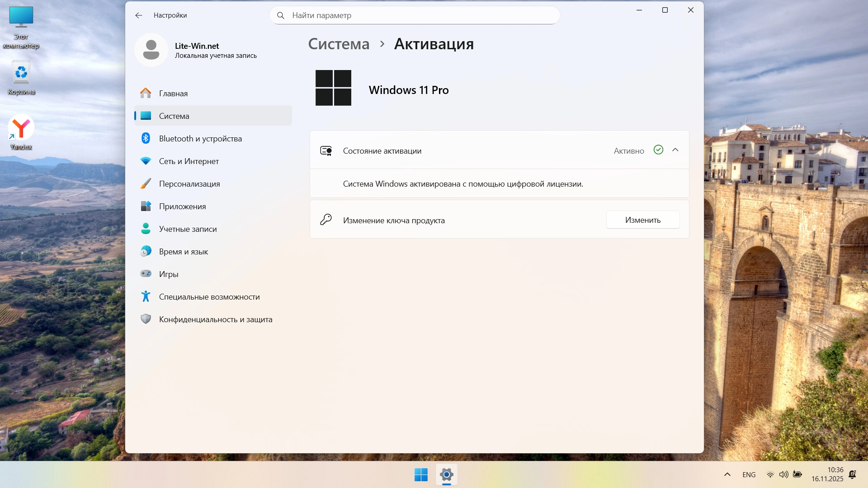Open Специальные возможности accessibility icon
The height and width of the screenshot is (488, 868).
coord(146,297)
